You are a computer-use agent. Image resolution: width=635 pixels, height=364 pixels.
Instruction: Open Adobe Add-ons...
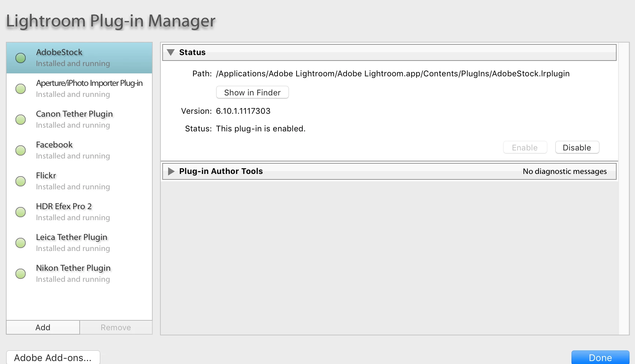pos(53,358)
